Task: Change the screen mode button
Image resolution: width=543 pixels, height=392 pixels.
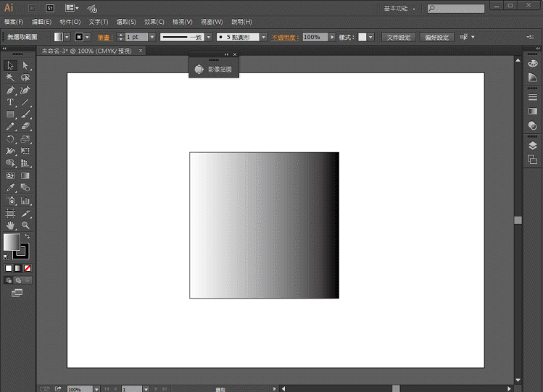Action: 17,293
